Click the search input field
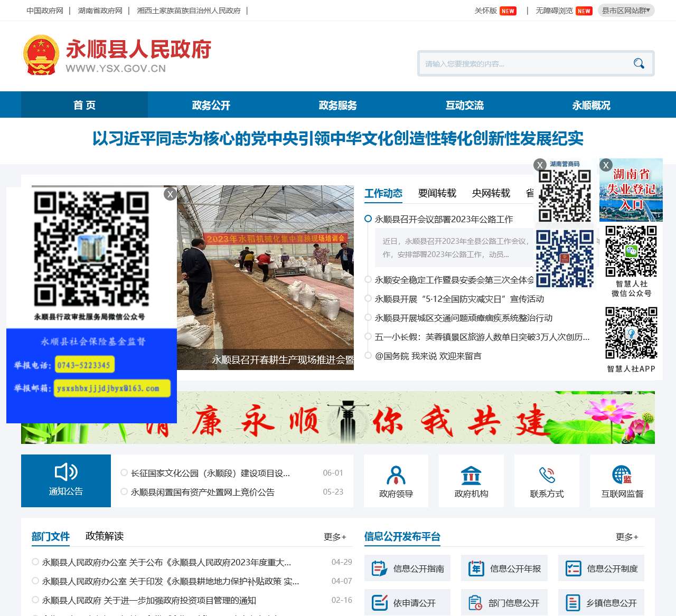The width and height of the screenshot is (676, 616). coord(525,64)
